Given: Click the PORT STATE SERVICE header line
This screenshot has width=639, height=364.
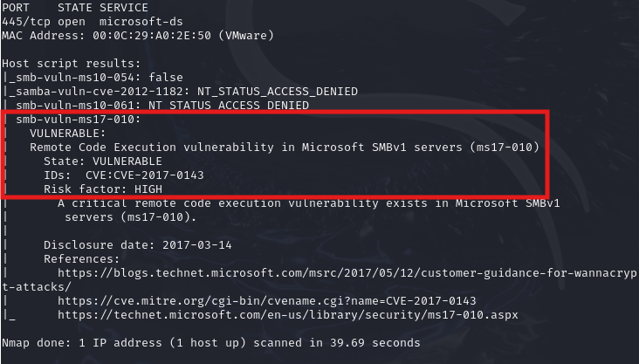Looking at the screenshot, I should (75, 7).
